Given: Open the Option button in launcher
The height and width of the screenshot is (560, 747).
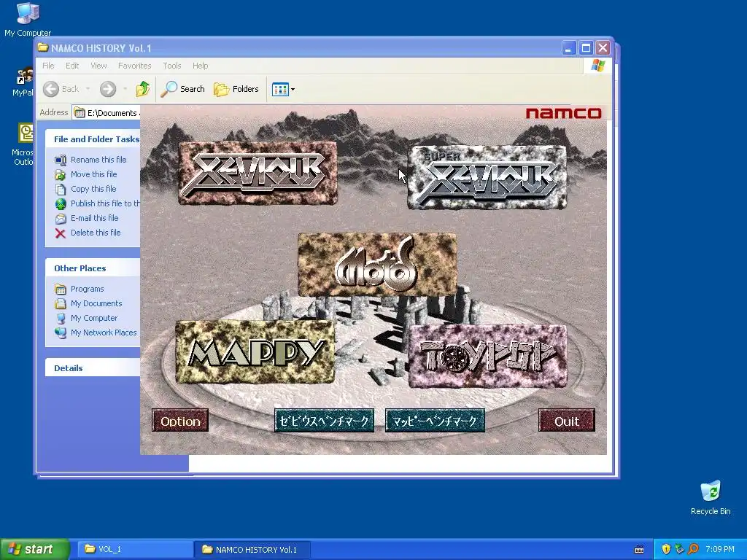Looking at the screenshot, I should (180, 421).
